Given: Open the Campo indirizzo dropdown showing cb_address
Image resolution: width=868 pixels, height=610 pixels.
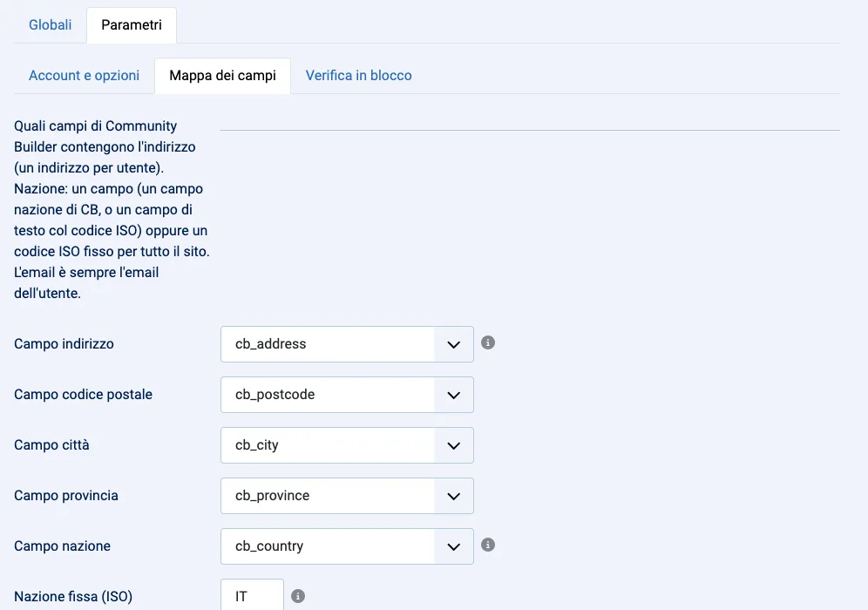Looking at the screenshot, I should tap(347, 344).
